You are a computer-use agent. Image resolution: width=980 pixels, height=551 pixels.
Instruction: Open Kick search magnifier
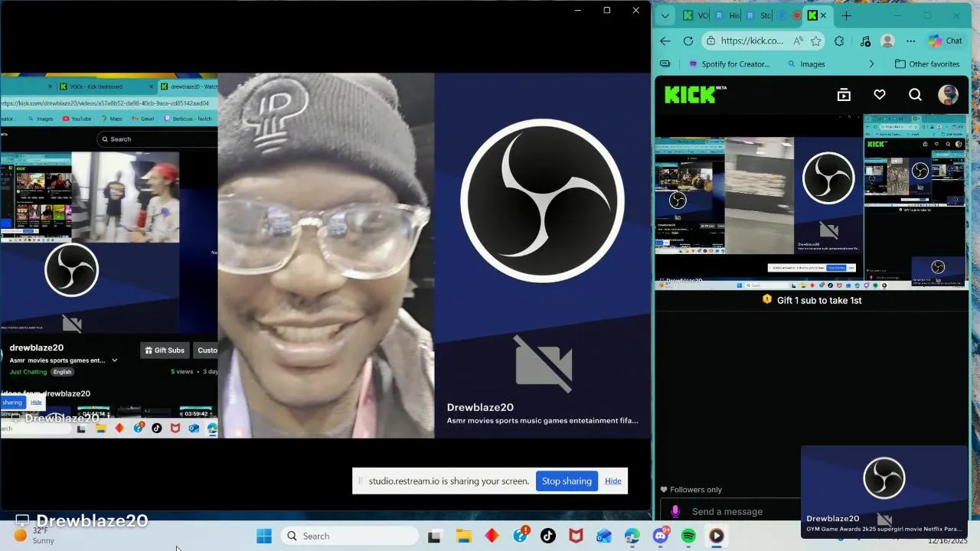click(915, 95)
